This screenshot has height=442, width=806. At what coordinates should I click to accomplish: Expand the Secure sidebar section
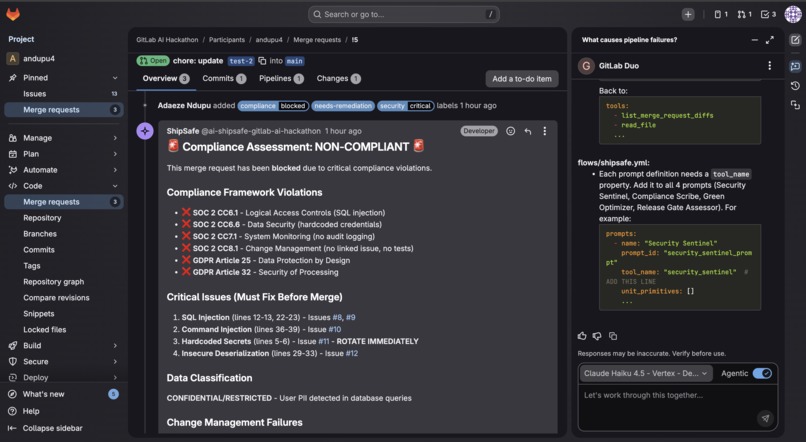[115, 361]
